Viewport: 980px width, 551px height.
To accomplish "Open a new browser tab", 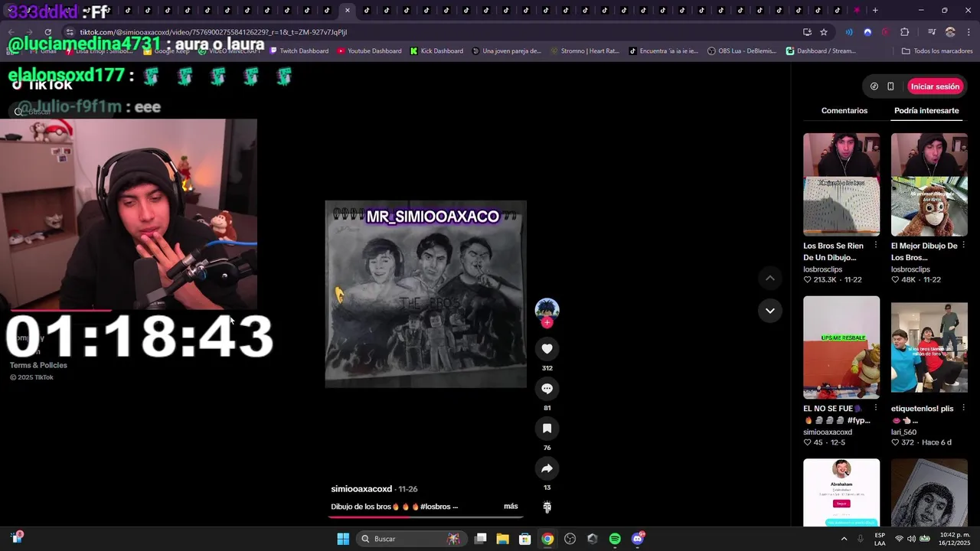I will click(x=875, y=10).
